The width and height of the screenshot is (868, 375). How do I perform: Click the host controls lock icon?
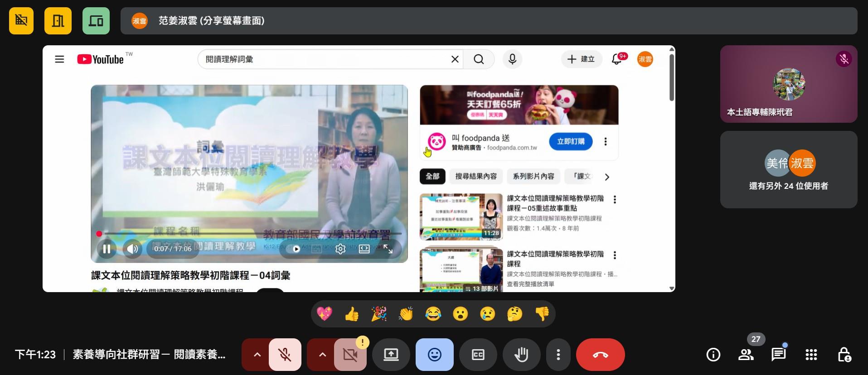pyautogui.click(x=844, y=355)
